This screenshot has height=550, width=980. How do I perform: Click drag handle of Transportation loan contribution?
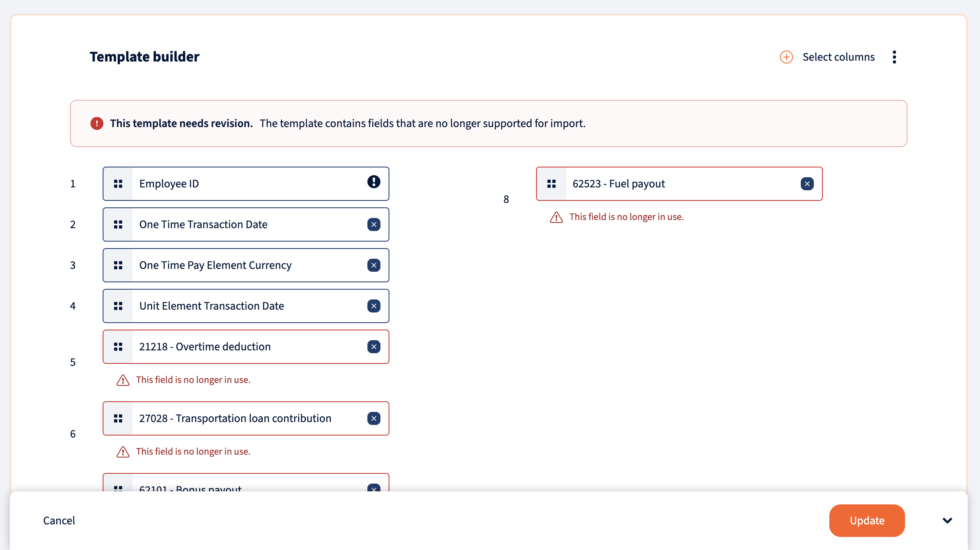coord(118,418)
